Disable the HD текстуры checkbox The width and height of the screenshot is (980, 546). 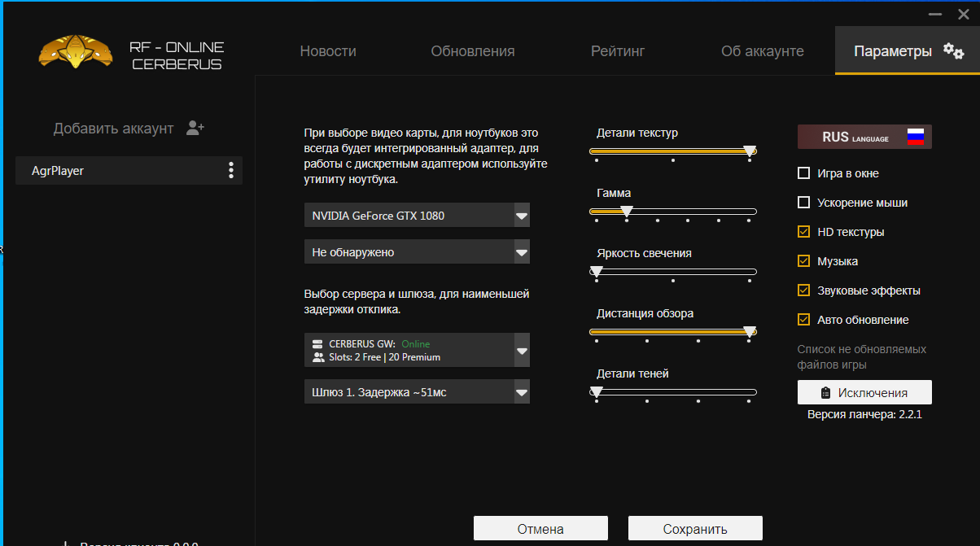point(804,232)
